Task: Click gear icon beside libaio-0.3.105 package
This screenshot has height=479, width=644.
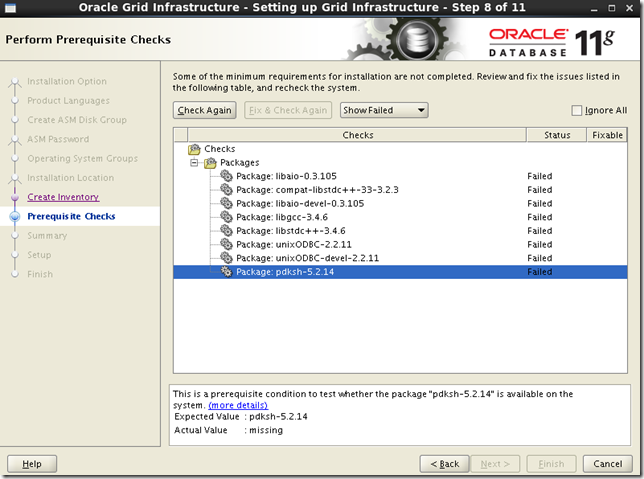Action: click(x=226, y=176)
